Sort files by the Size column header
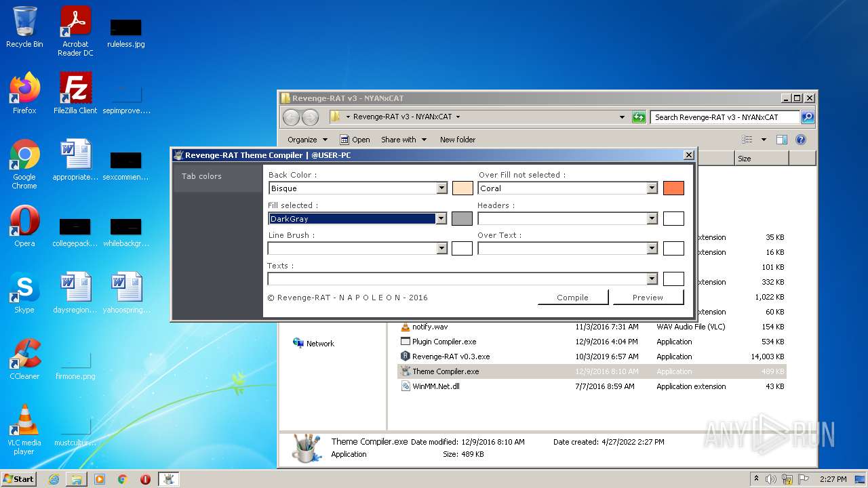Viewport: 868px width, 488px height. click(x=761, y=159)
